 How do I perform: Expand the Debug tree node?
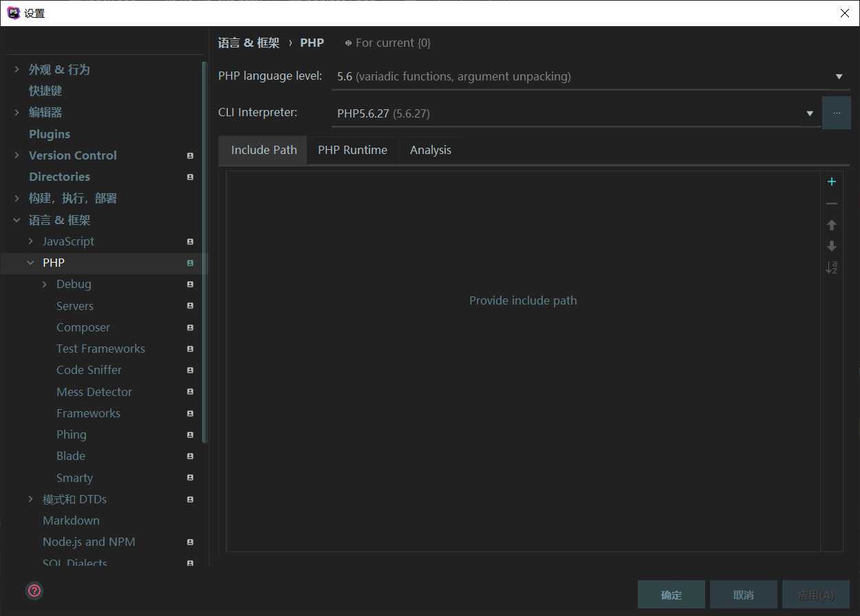pos(45,284)
